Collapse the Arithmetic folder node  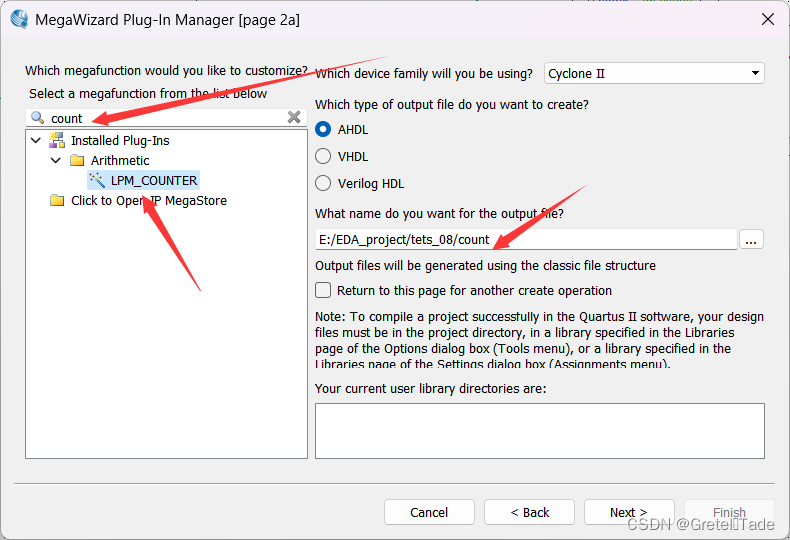[x=56, y=161]
